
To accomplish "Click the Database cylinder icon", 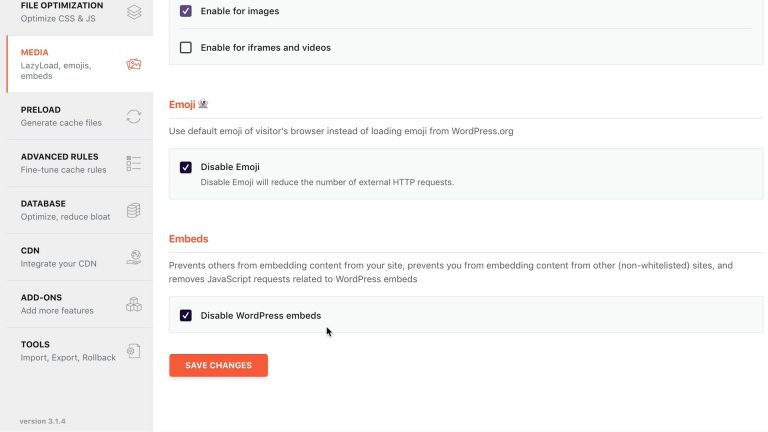I will (134, 211).
